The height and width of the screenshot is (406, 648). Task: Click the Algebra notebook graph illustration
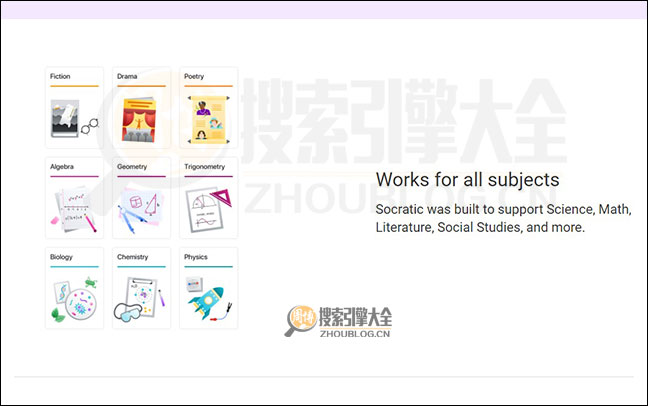pos(74,210)
